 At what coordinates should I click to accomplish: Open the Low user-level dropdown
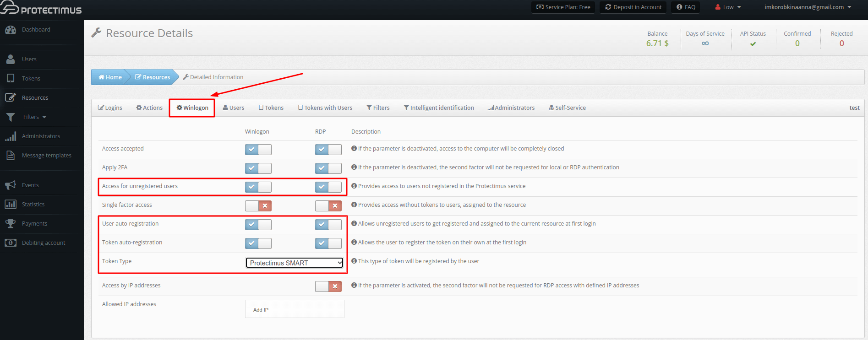point(728,7)
